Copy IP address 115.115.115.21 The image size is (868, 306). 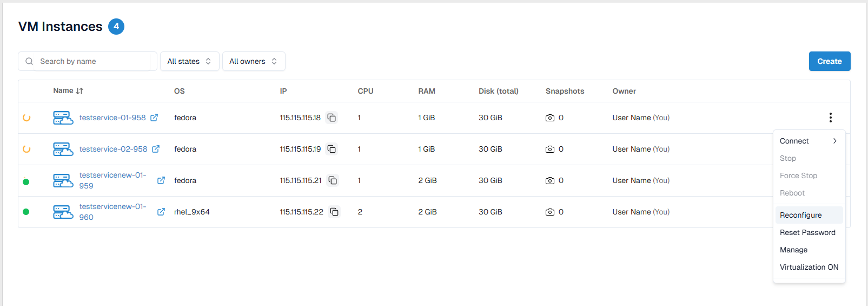pyautogui.click(x=333, y=180)
